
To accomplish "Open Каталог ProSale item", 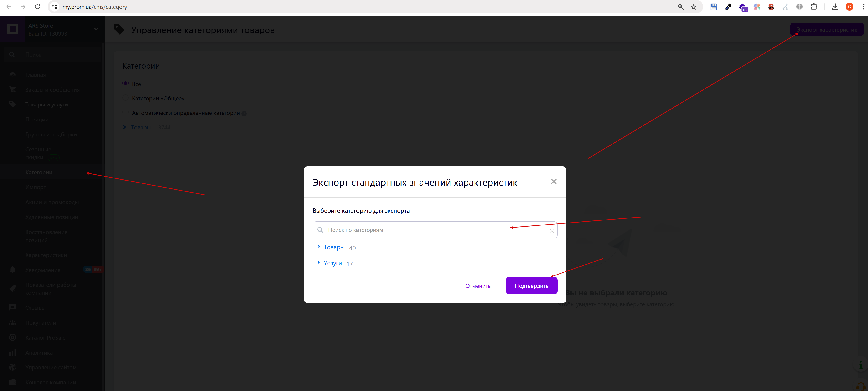I will [x=45, y=338].
